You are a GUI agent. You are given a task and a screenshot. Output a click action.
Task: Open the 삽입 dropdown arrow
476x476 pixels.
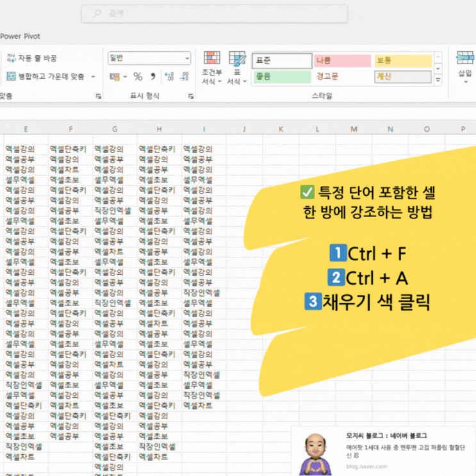pos(465,82)
